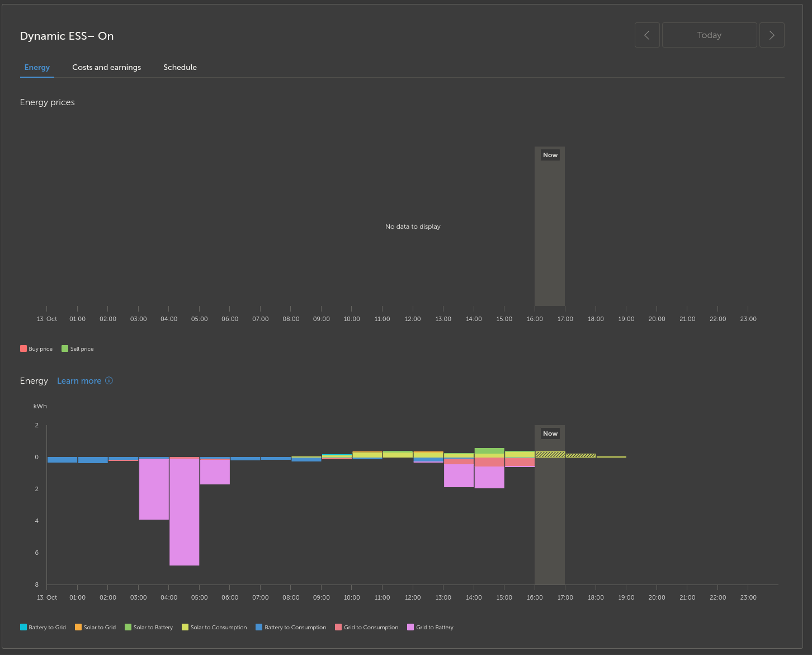Go to previous day with left chevron
Screen dimensions: 812x655
click(647, 35)
